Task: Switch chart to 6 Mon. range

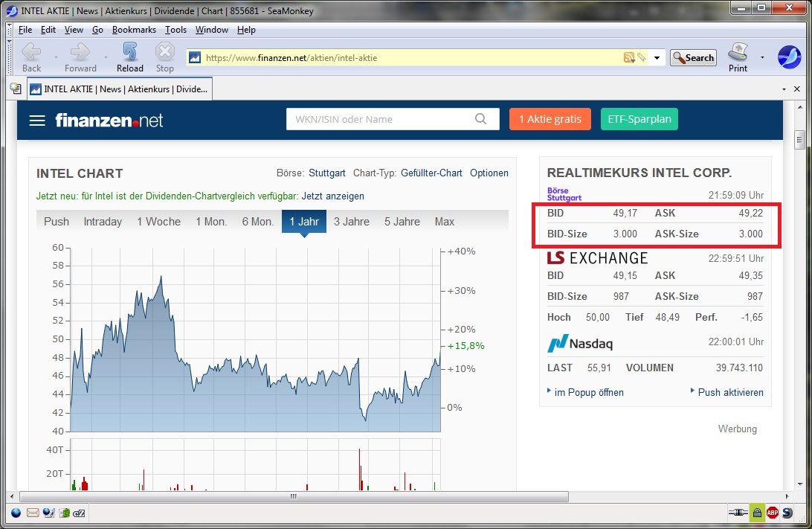Action: pyautogui.click(x=258, y=222)
